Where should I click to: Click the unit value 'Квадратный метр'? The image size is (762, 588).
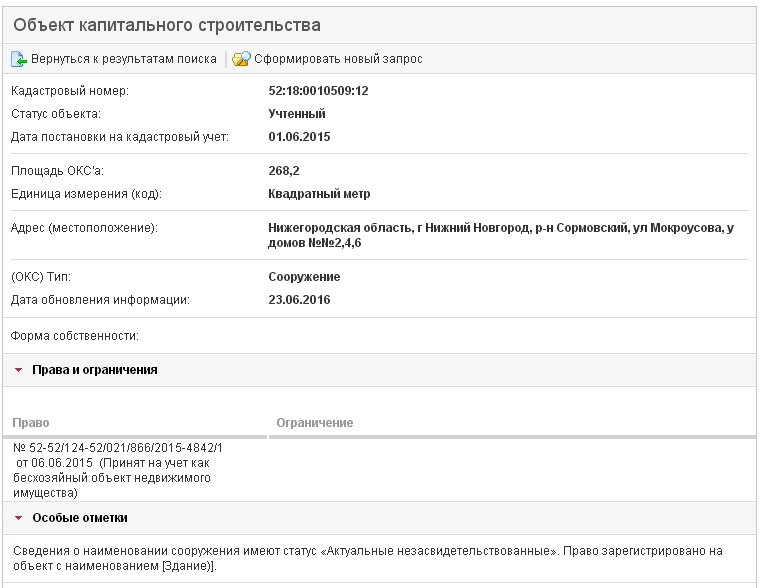tap(319, 193)
